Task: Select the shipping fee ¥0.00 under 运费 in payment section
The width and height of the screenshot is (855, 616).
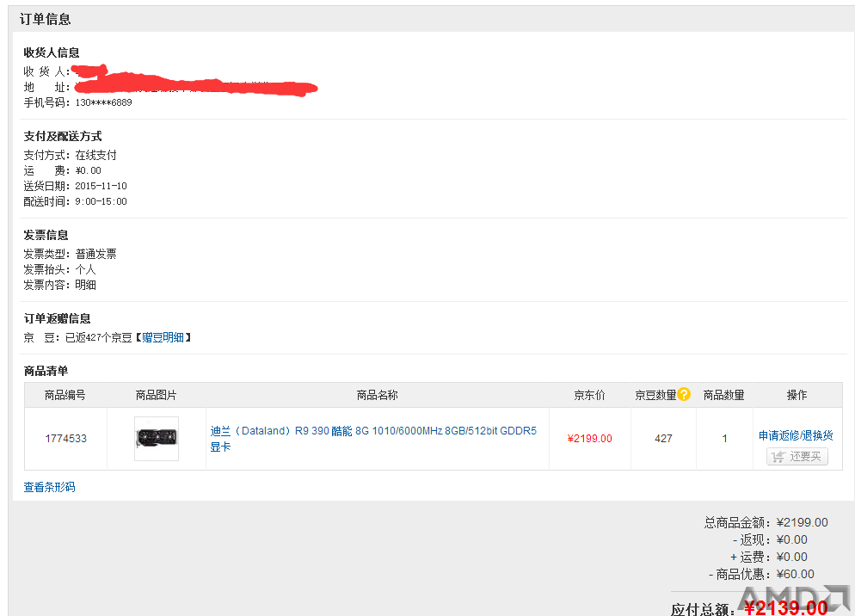Action: coord(89,171)
